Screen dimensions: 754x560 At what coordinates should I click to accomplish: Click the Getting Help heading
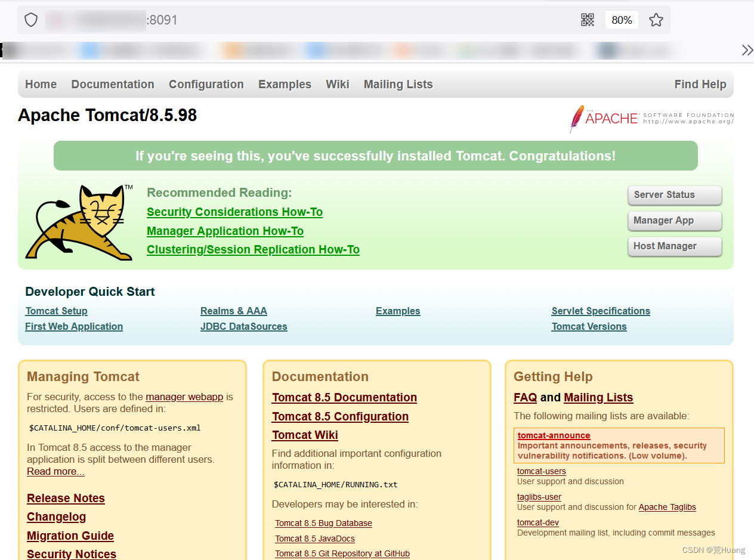tap(553, 377)
